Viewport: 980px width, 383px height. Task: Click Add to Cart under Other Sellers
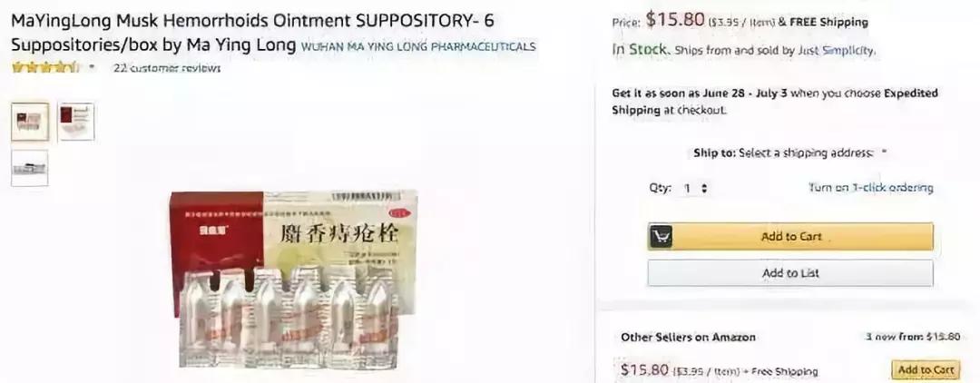(x=926, y=370)
